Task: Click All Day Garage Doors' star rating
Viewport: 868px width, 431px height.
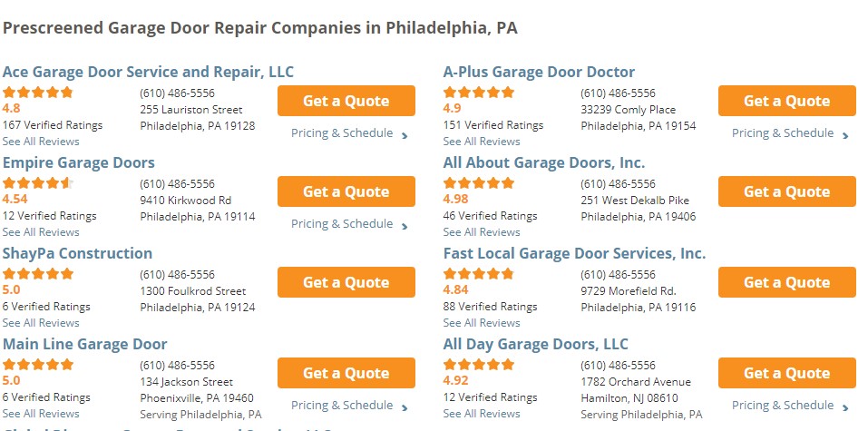Action: point(479,364)
